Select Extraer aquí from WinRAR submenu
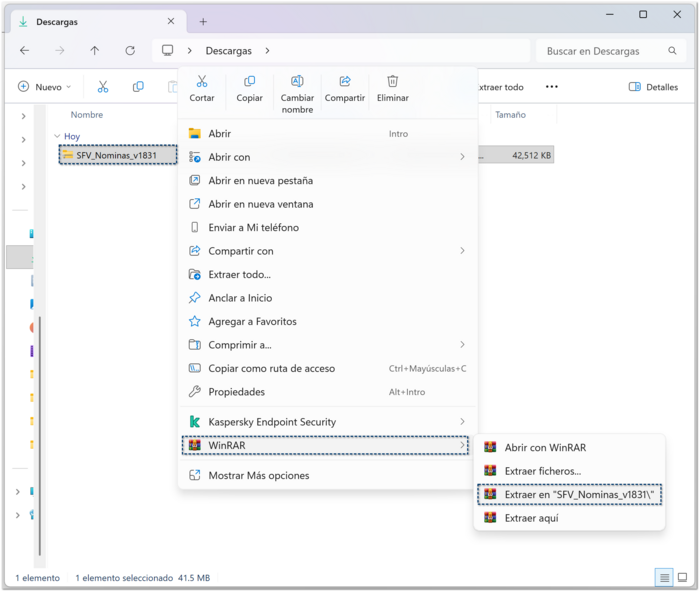The height and width of the screenshot is (592, 700). pos(531,518)
